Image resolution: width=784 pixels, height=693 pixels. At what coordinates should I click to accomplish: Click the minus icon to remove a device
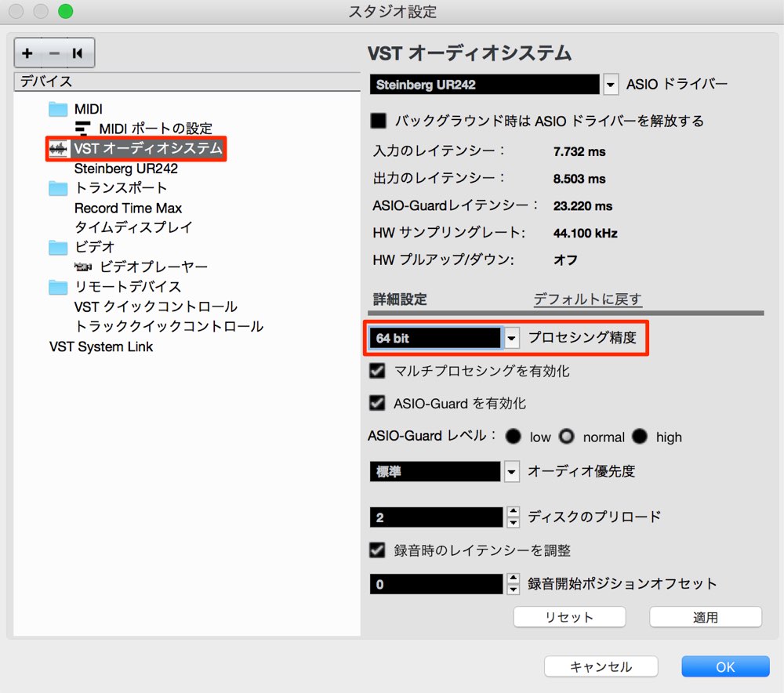pyautogui.click(x=54, y=53)
